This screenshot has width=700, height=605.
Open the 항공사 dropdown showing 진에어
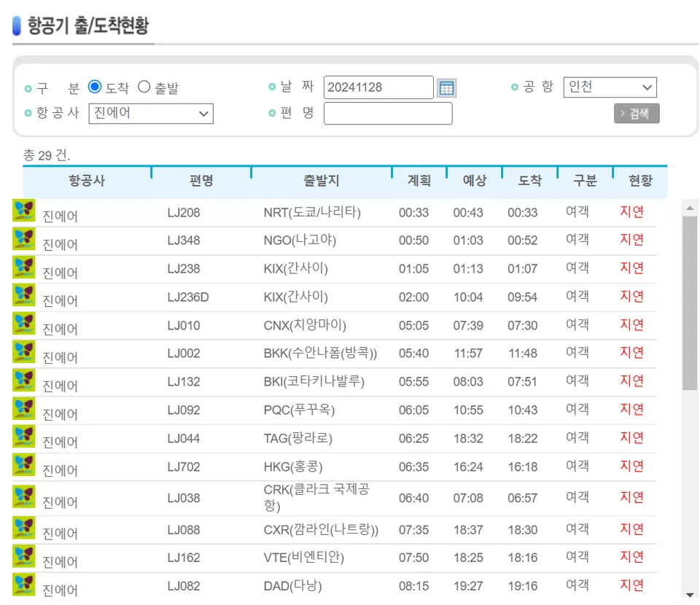click(x=151, y=113)
